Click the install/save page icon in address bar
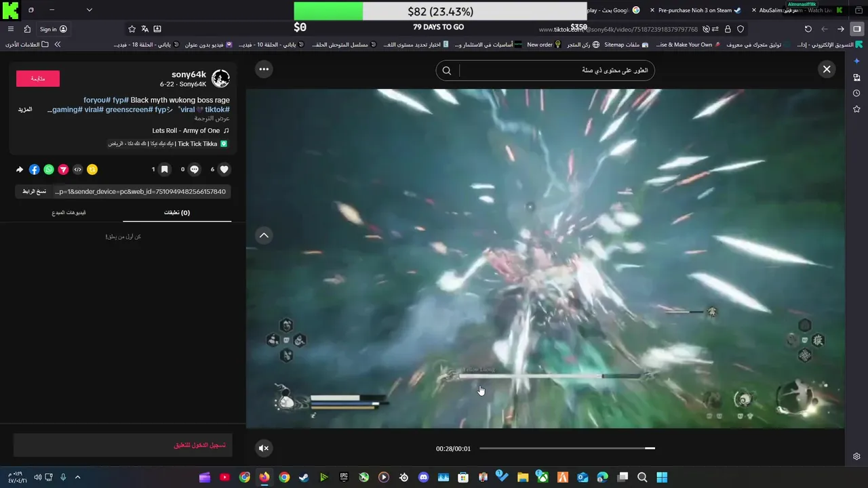The height and width of the screenshot is (488, 868). click(157, 29)
